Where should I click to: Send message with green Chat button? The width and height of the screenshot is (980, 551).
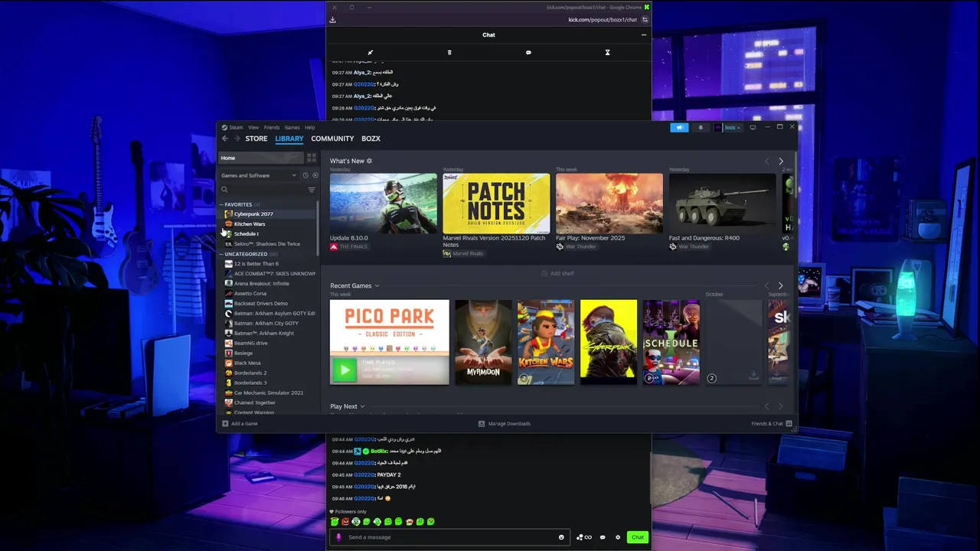coord(637,537)
